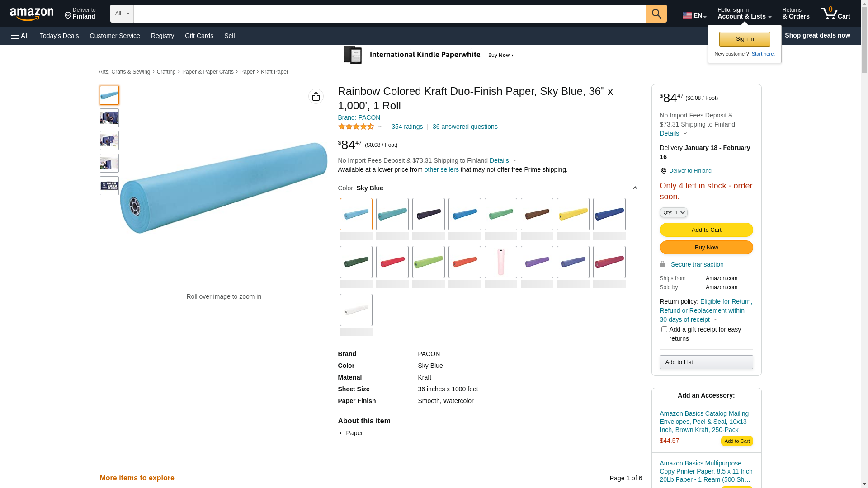Viewport: 868px width, 488px height.
Task: Click the star rating icons
Action: pyautogui.click(x=356, y=127)
